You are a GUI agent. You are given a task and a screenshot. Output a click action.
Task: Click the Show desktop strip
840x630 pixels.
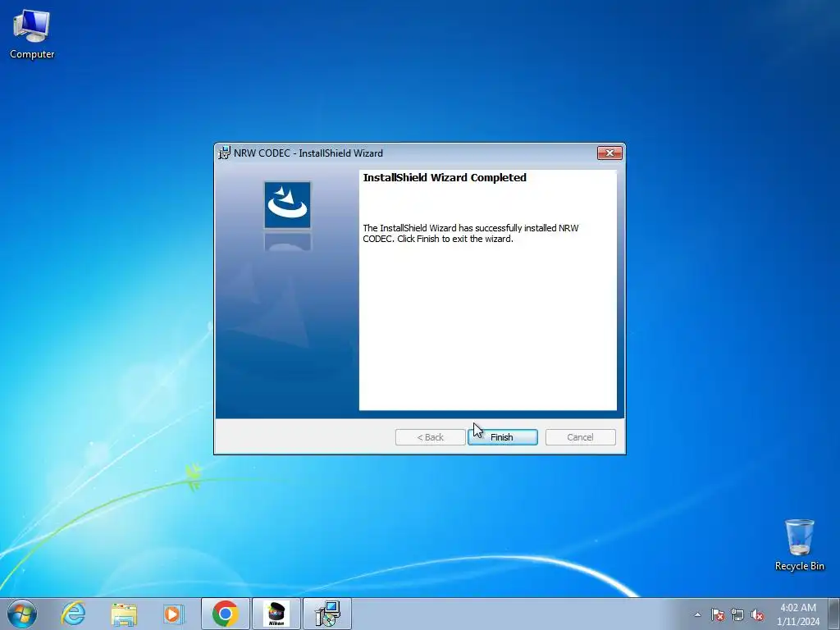tap(834, 614)
